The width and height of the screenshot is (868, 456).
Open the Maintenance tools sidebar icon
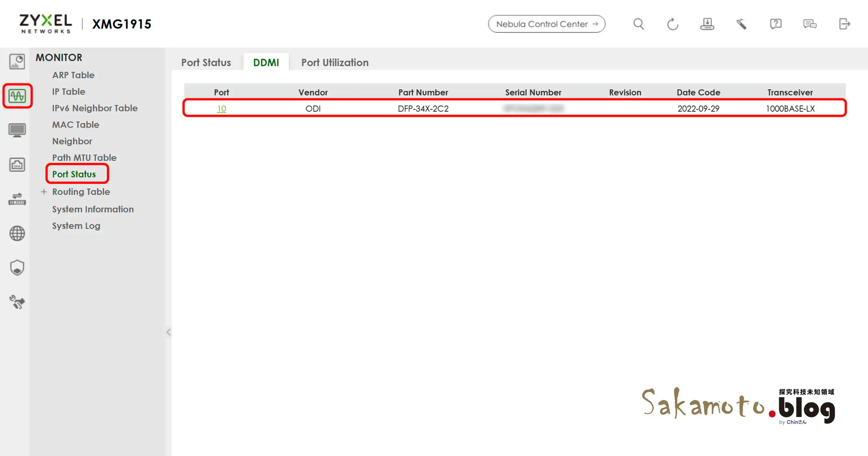coord(17,302)
